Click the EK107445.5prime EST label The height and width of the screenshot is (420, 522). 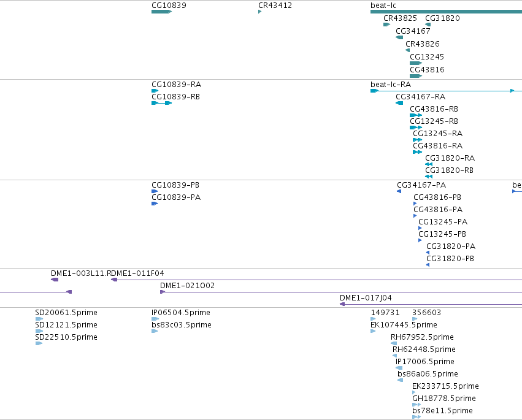404,325
